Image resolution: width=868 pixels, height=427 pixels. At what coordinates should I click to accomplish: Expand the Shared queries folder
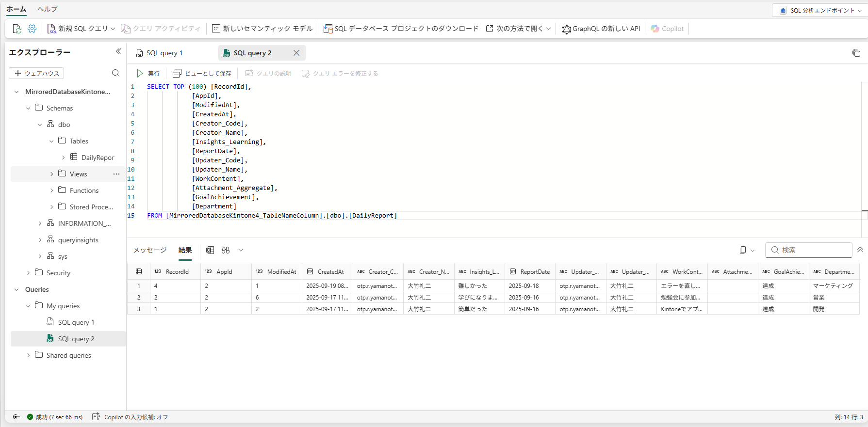tap(28, 355)
